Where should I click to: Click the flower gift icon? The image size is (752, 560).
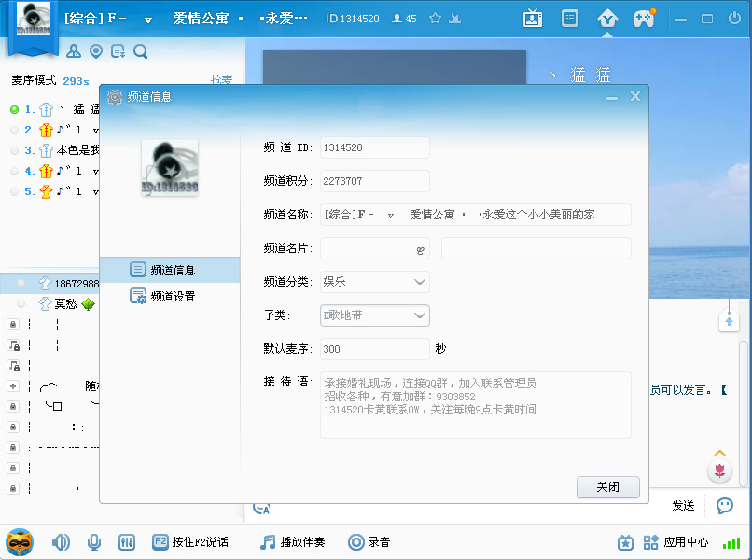click(719, 470)
